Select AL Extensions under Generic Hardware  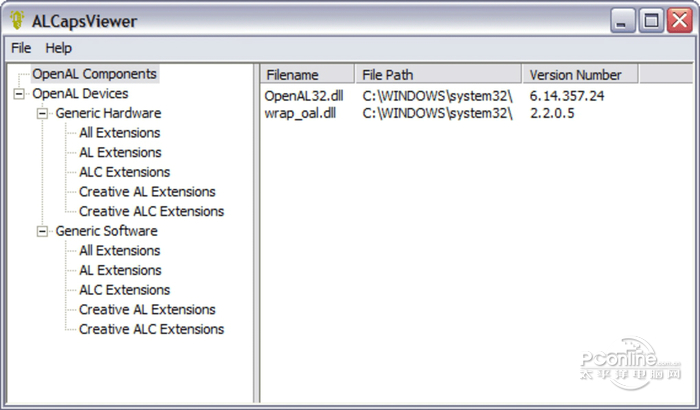pyautogui.click(x=120, y=153)
